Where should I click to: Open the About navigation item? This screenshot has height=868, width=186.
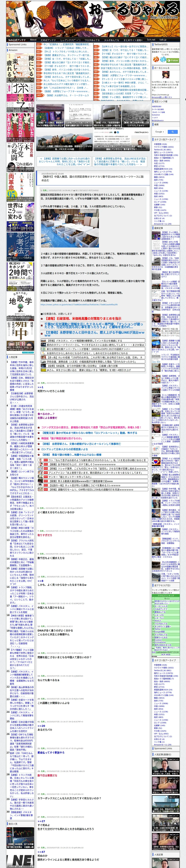click(33, 40)
